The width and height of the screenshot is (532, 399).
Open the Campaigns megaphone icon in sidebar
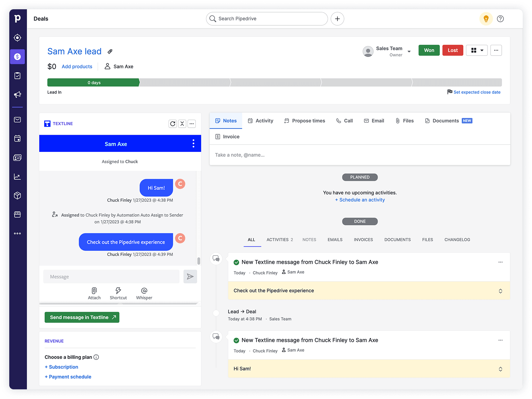click(x=17, y=94)
